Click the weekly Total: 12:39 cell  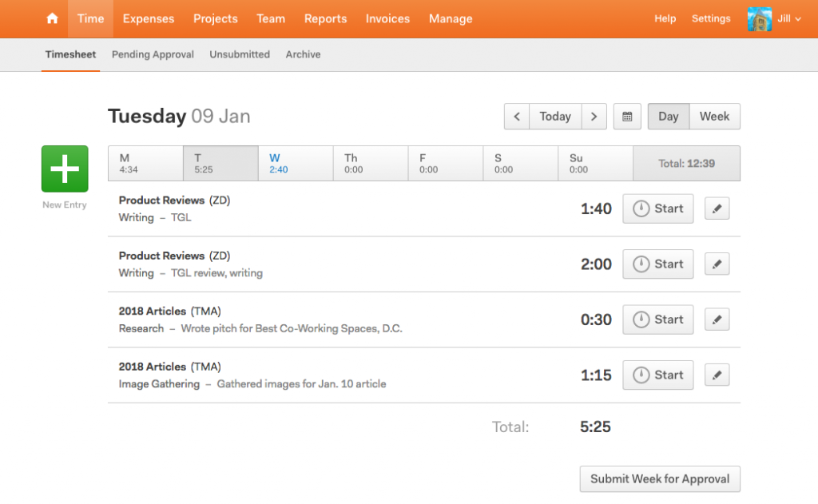point(686,163)
